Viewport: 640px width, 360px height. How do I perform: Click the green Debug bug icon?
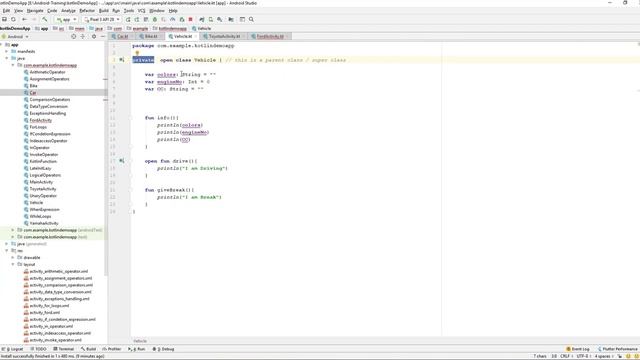pos(155,19)
